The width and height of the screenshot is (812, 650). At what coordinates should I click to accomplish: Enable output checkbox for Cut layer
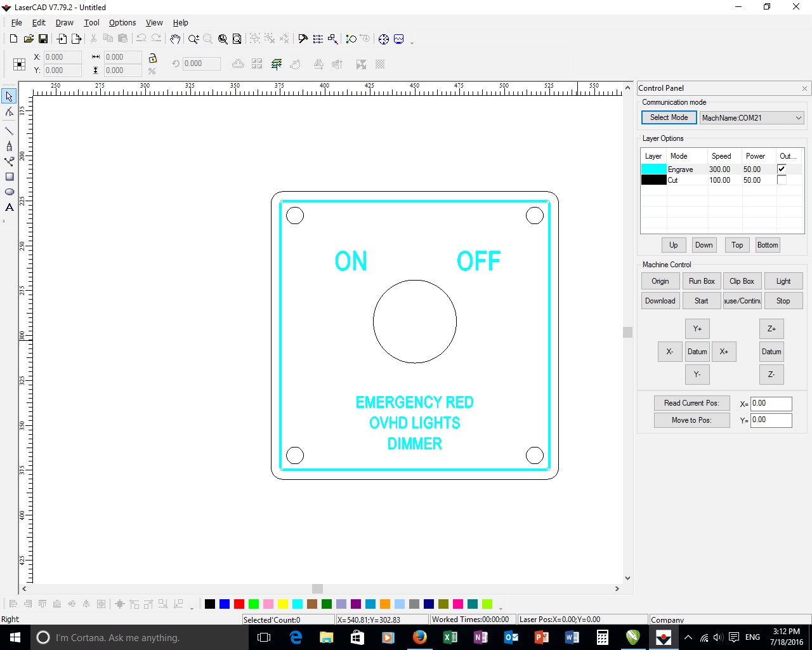point(782,180)
